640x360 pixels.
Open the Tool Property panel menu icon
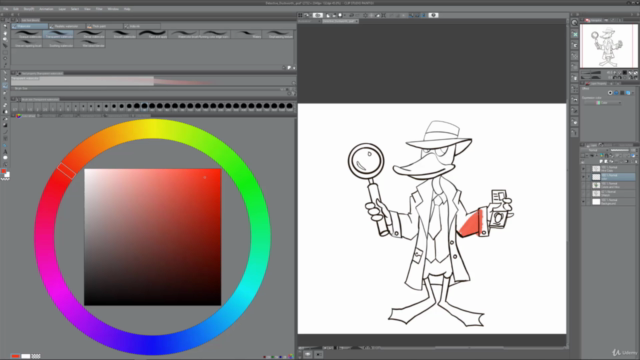click(13, 73)
